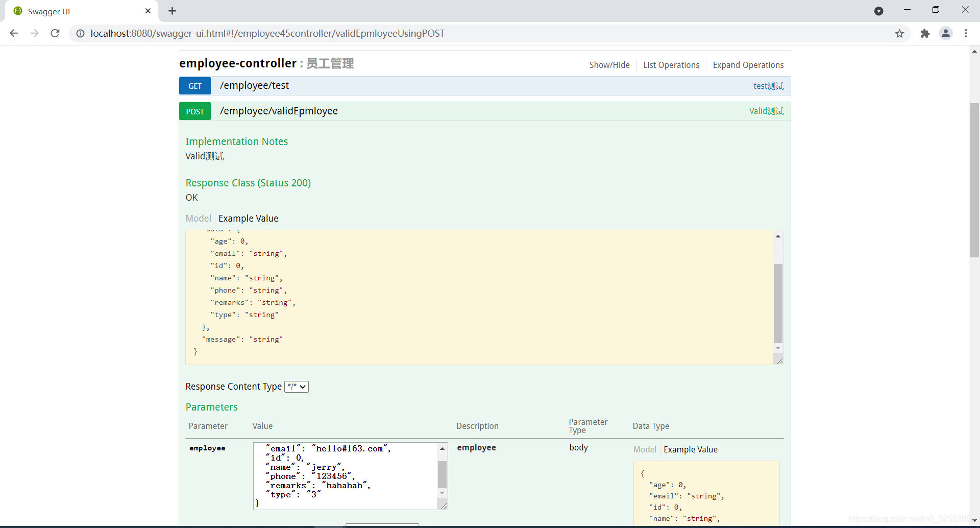Reload the page with the refresh icon
The image size is (980, 528).
pos(55,33)
